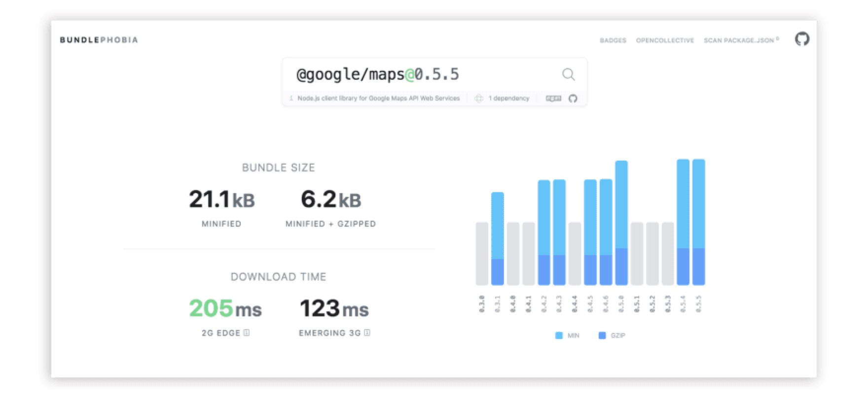The height and width of the screenshot is (405, 868).
Task: Select the 0.5.3 grey bar
Action: point(668,254)
